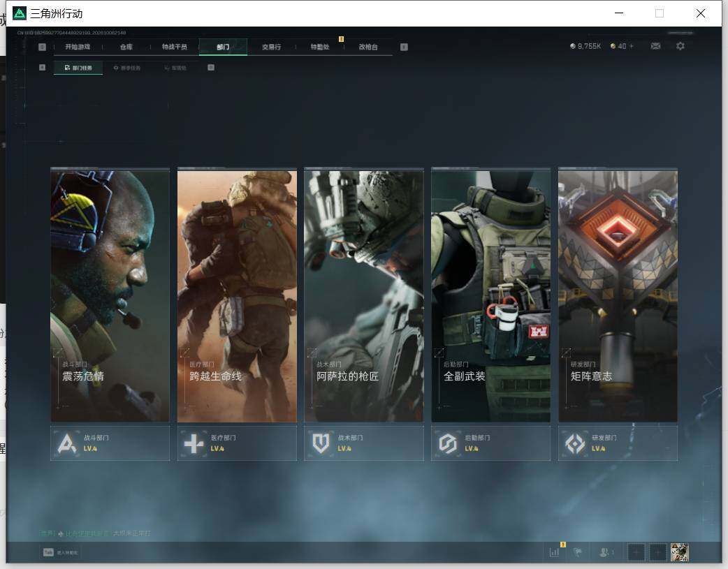
Task: Select the 部门任务 sub-tab
Action: click(x=78, y=68)
